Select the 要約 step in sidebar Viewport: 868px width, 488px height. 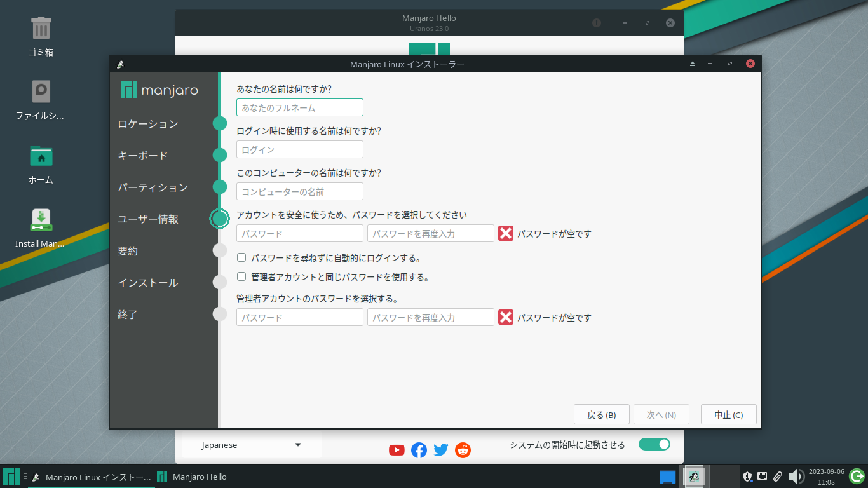[128, 251]
